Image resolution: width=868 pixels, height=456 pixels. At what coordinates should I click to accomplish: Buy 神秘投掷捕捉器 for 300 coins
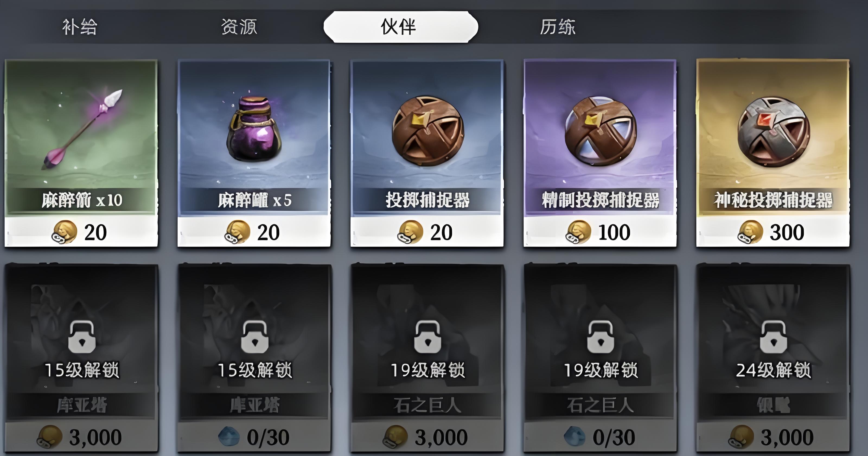pos(773,232)
